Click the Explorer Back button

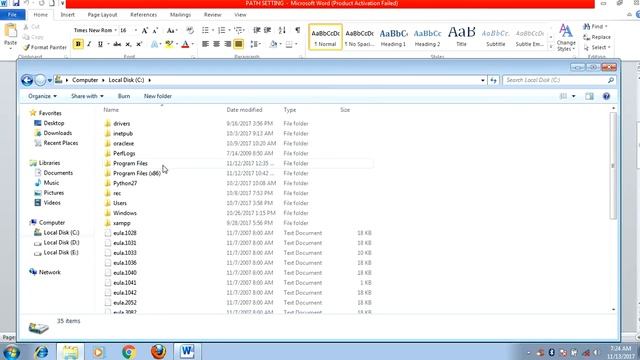coord(27,80)
